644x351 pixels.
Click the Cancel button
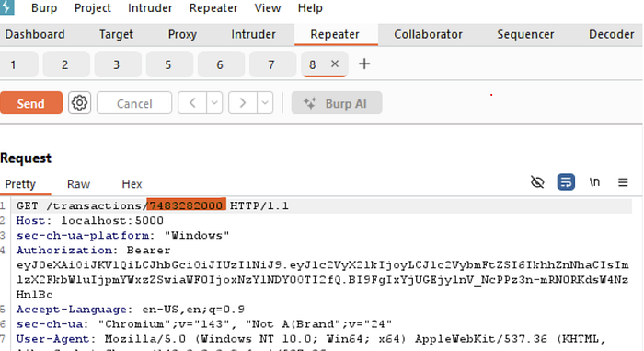[134, 103]
